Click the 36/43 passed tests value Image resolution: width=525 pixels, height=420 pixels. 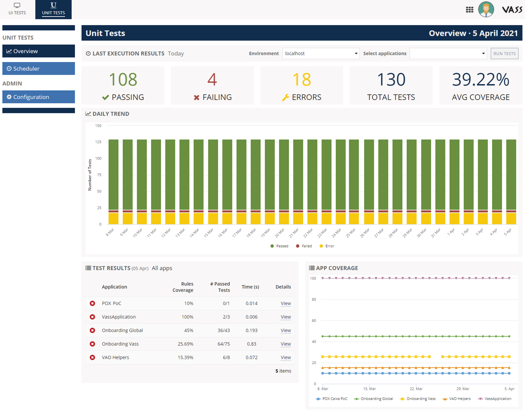pos(224,330)
